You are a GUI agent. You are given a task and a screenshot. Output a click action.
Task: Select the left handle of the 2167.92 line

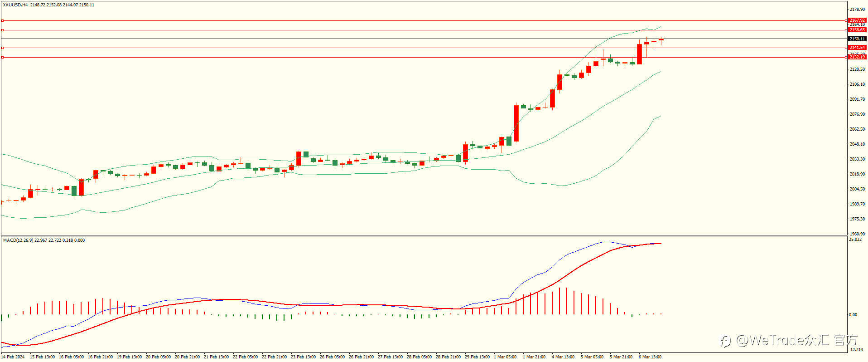pyautogui.click(x=2, y=20)
